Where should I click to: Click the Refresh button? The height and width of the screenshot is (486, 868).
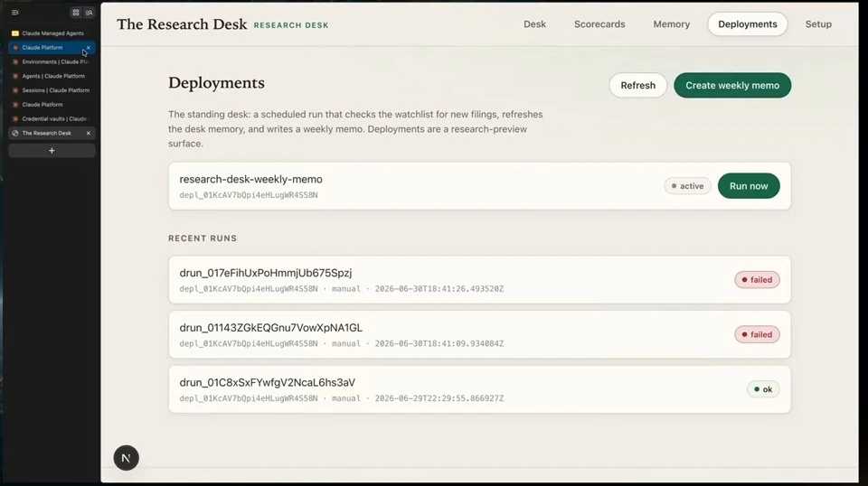[x=637, y=85]
